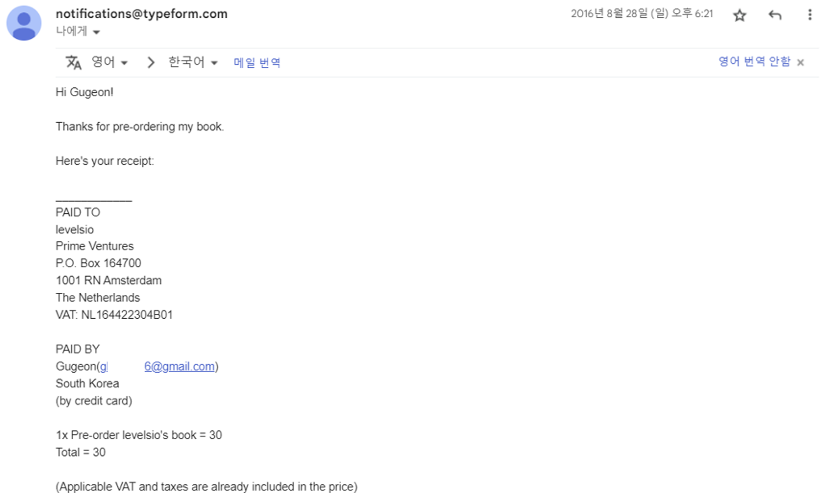Open the 한국어 target language dropdown
Image resolution: width=824 pixels, height=504 pixels.
193,62
